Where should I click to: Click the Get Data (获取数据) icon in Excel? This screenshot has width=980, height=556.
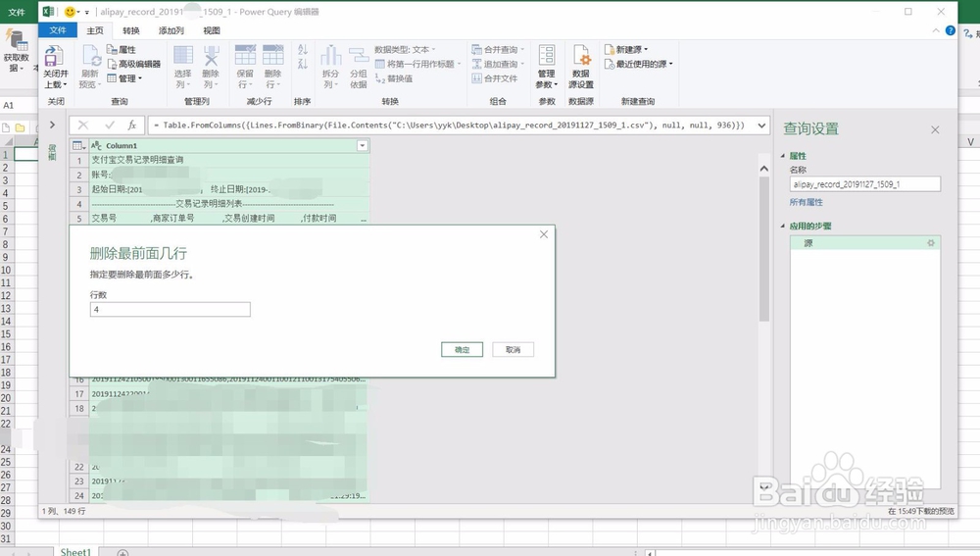[17, 40]
